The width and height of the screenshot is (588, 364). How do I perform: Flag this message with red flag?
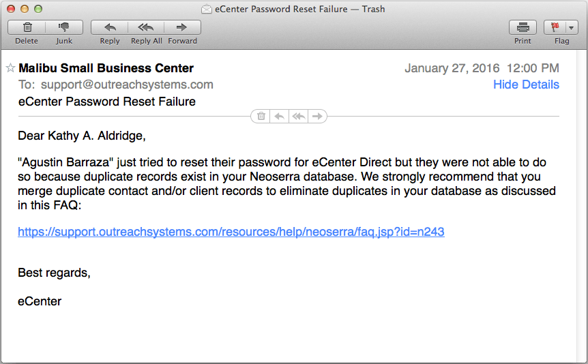[555, 27]
